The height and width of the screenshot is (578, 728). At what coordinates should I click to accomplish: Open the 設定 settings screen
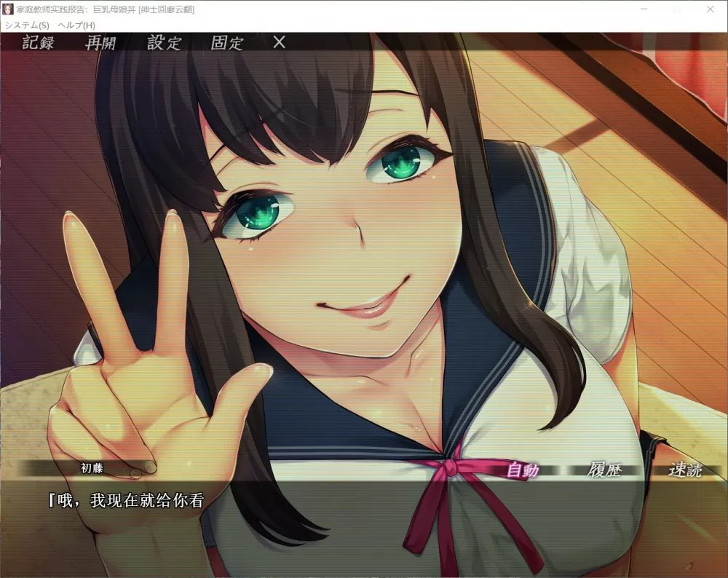point(164,42)
